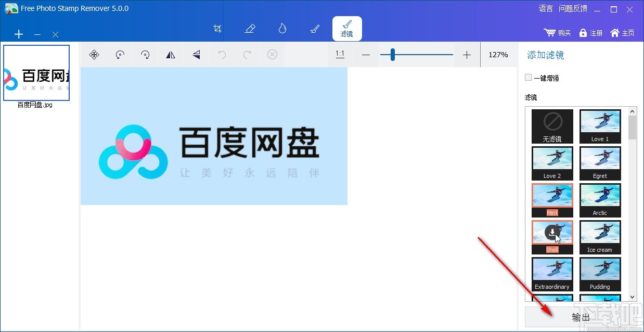
Task: Open 问题反馈 feedback link
Action: click(x=573, y=8)
